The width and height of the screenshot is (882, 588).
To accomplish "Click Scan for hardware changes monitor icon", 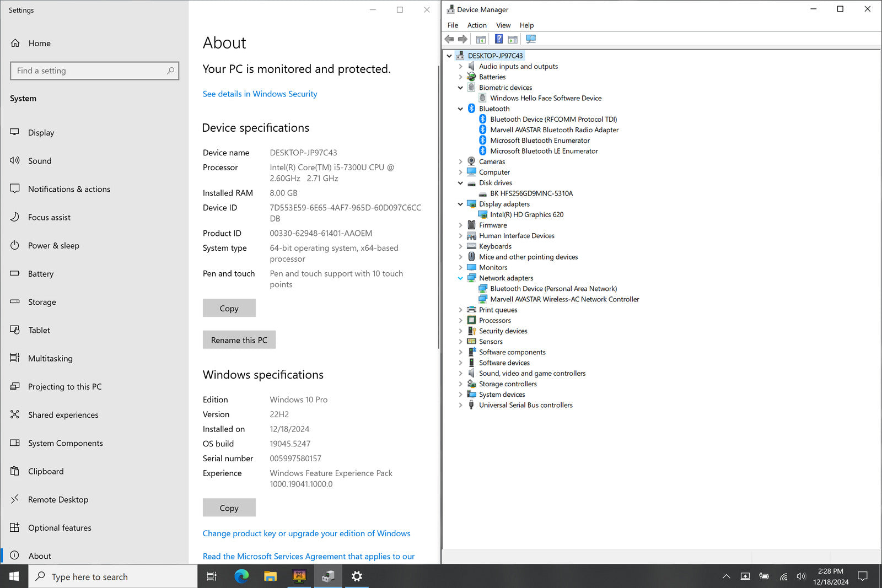I will point(530,39).
